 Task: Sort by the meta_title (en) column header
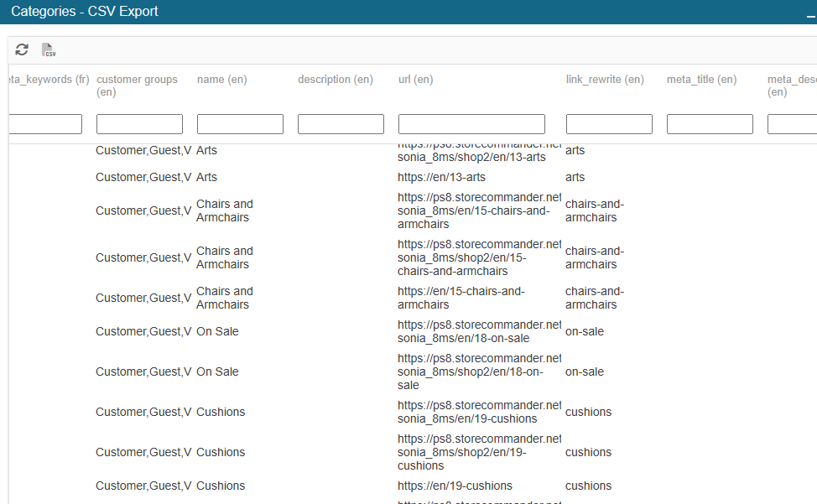click(702, 79)
